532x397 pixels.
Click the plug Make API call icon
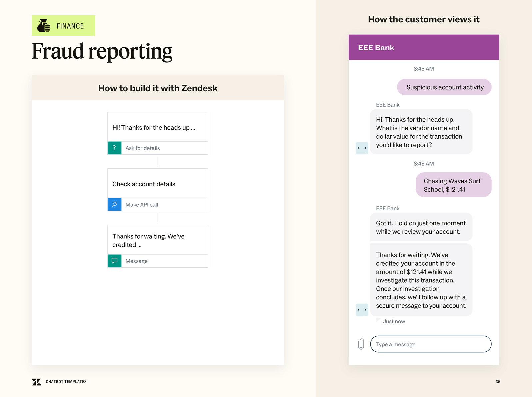(x=114, y=204)
